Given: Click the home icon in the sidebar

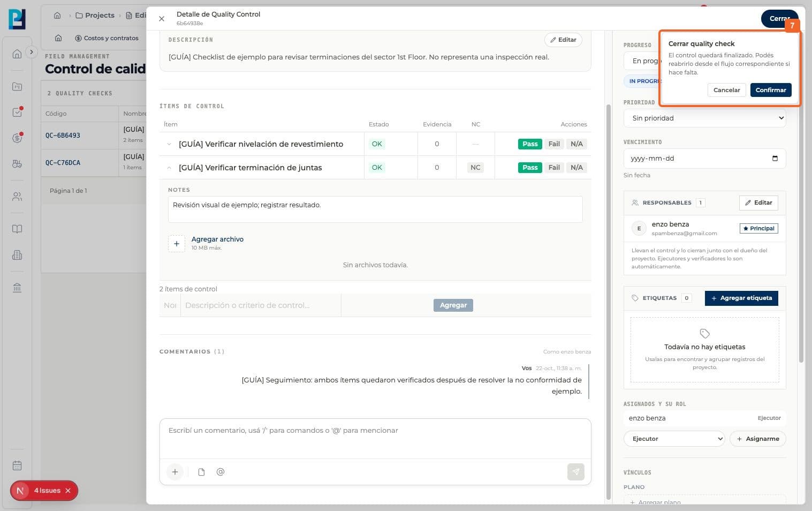Looking at the screenshot, I should tap(17, 54).
